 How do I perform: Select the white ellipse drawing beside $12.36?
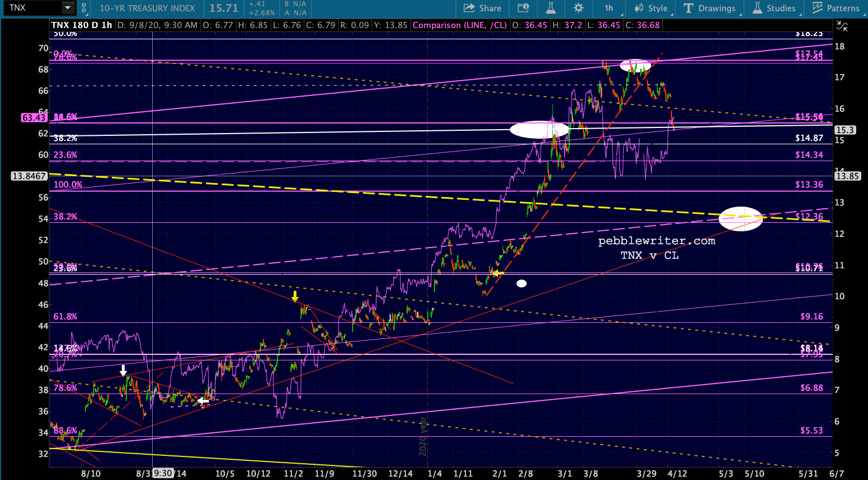(741, 219)
